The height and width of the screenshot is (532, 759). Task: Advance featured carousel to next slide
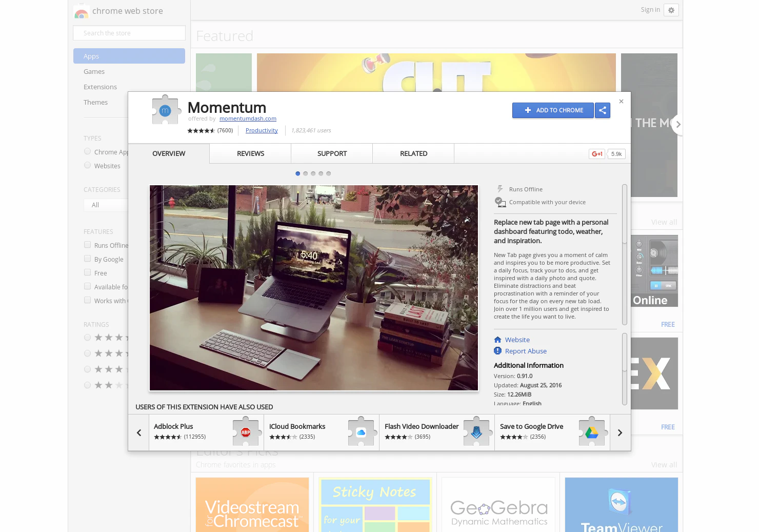tap(677, 124)
